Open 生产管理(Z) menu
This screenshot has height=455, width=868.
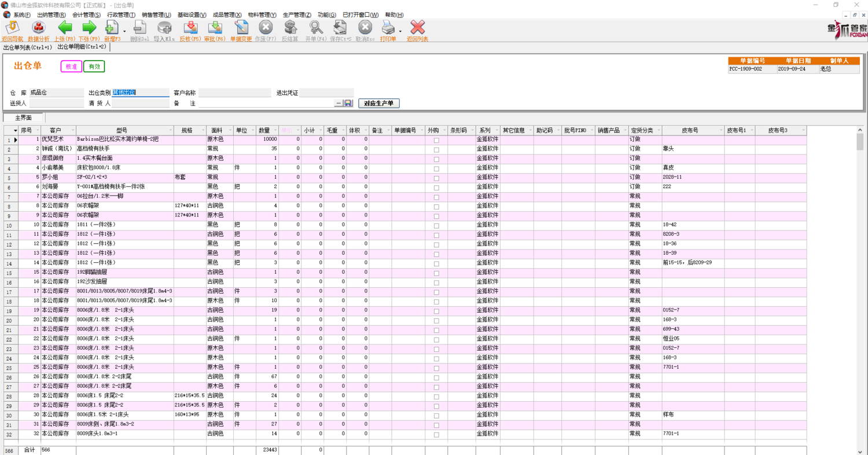coord(297,15)
